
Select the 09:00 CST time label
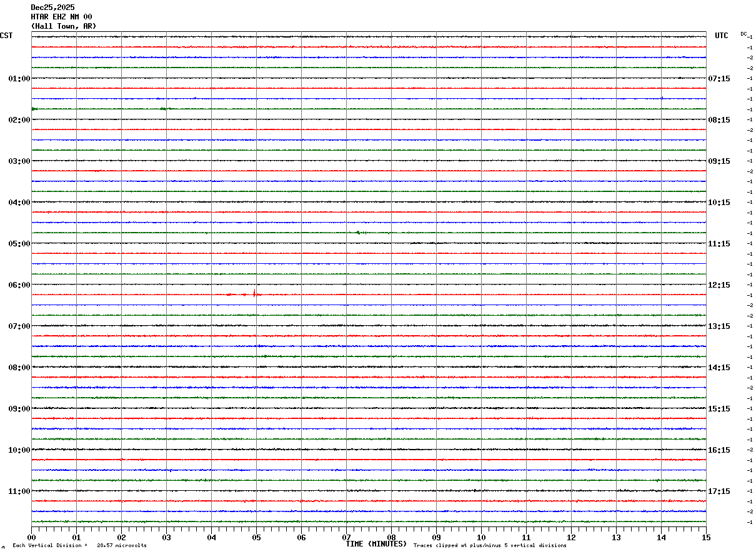tap(19, 408)
